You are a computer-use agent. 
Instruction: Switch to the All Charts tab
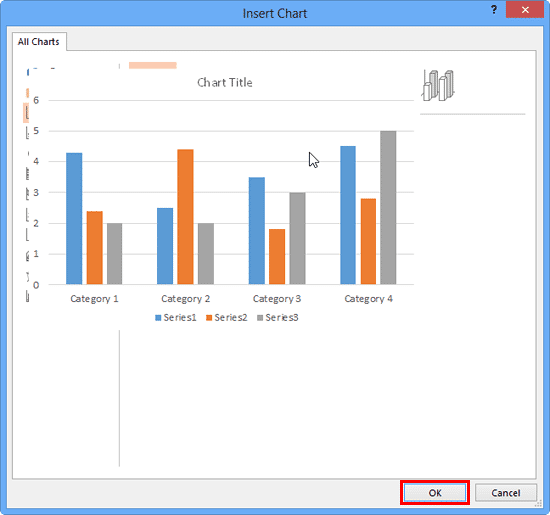[39, 42]
